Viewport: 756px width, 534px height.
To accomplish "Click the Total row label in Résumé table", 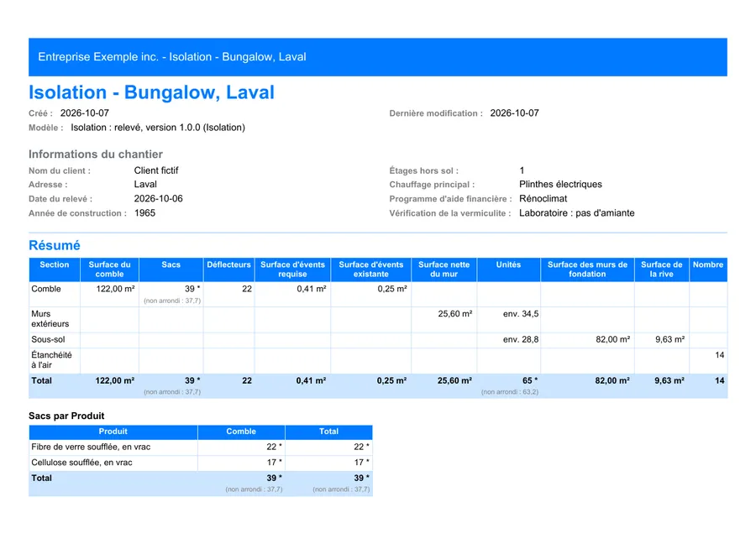I will click(41, 380).
